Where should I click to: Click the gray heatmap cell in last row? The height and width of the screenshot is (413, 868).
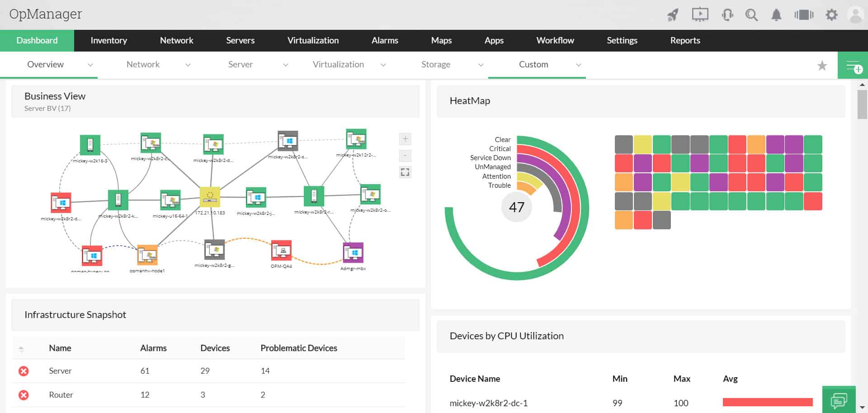662,220
